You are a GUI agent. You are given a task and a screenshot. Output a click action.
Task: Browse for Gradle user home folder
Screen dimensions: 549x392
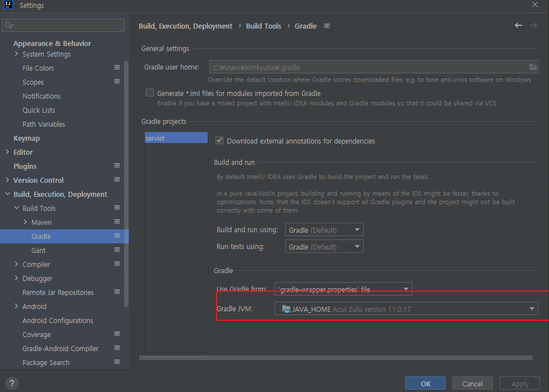coord(533,67)
